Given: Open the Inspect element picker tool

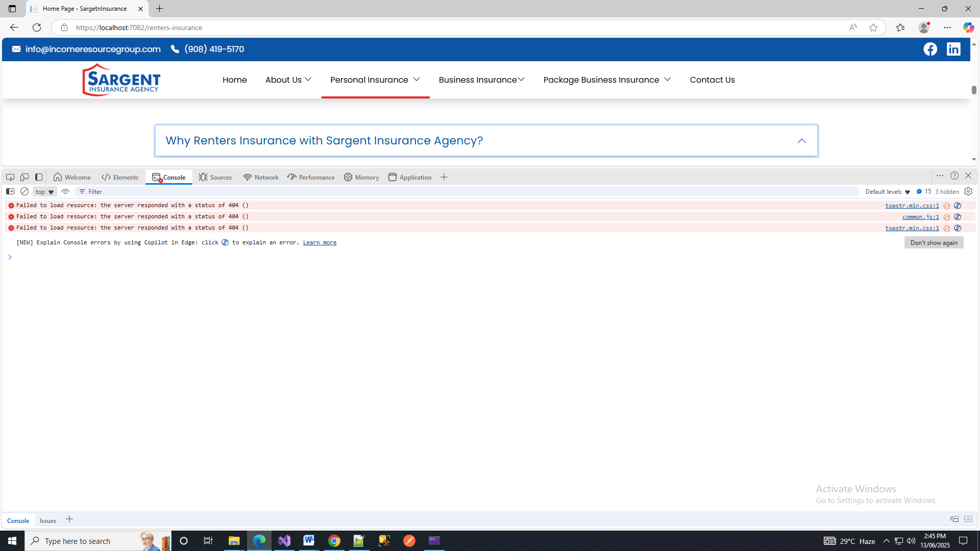Looking at the screenshot, I should pos(10,177).
